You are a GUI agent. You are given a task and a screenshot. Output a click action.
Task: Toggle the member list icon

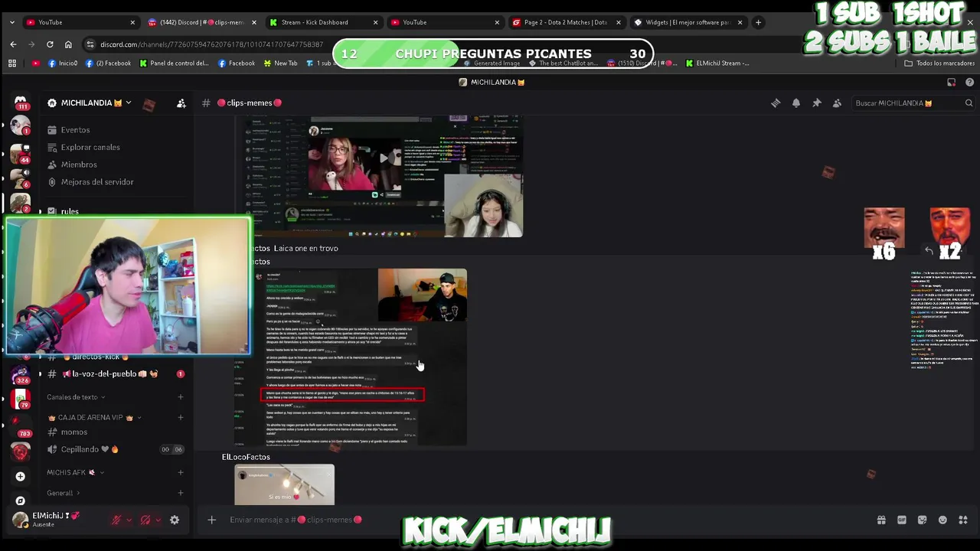(837, 103)
